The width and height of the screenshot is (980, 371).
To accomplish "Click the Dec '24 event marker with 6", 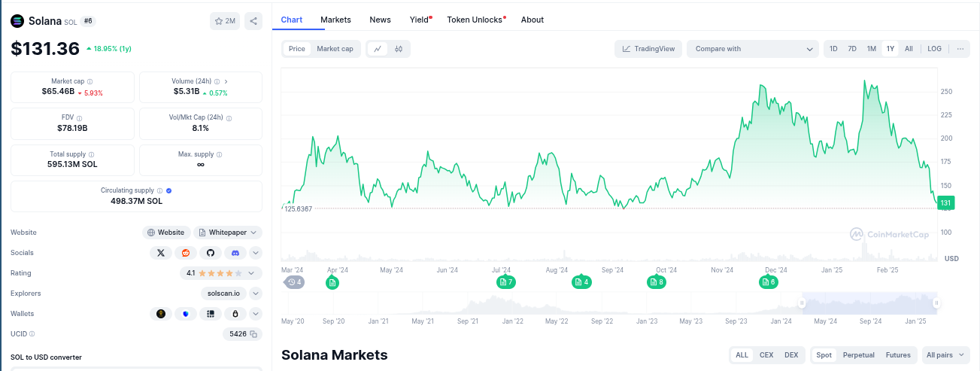I will tap(768, 282).
